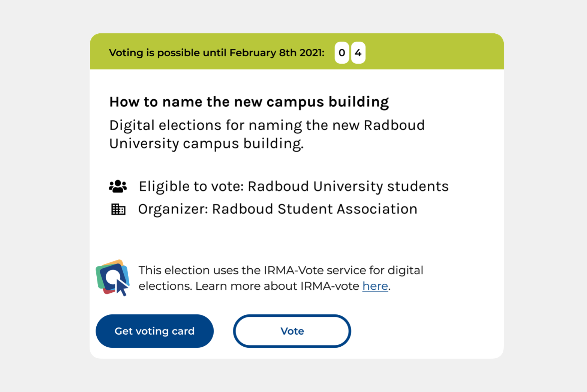Image resolution: width=587 pixels, height=392 pixels.
Task: Click 'February 8th 2021' in the banner
Action: click(x=276, y=53)
